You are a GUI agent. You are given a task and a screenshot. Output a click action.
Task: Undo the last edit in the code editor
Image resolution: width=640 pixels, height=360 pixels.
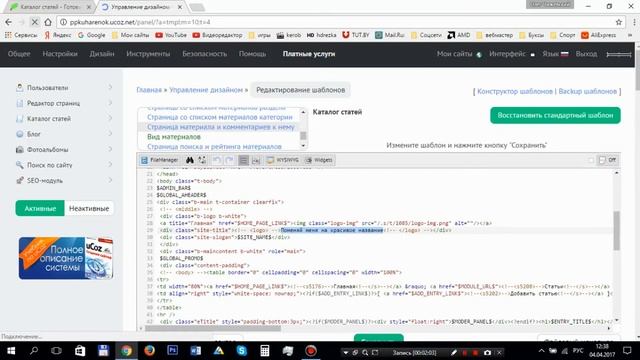point(217,160)
